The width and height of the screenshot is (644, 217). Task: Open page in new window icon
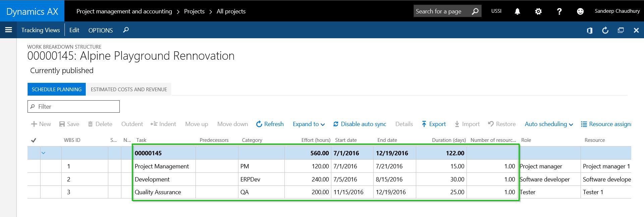pyautogui.click(x=621, y=31)
